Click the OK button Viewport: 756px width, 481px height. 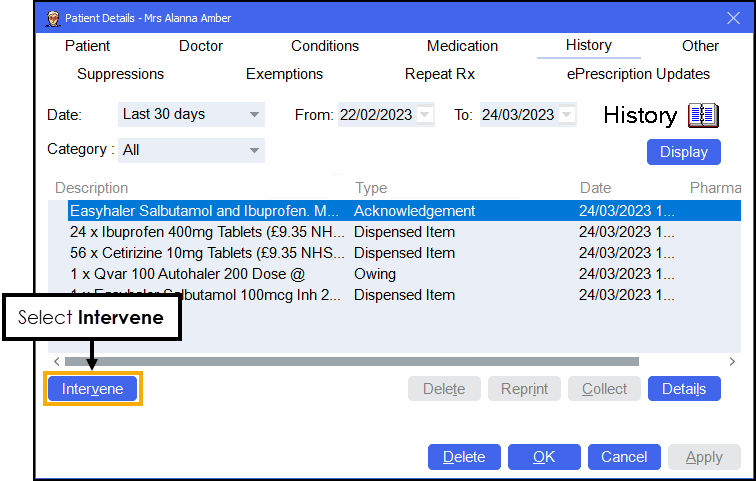[x=543, y=457]
